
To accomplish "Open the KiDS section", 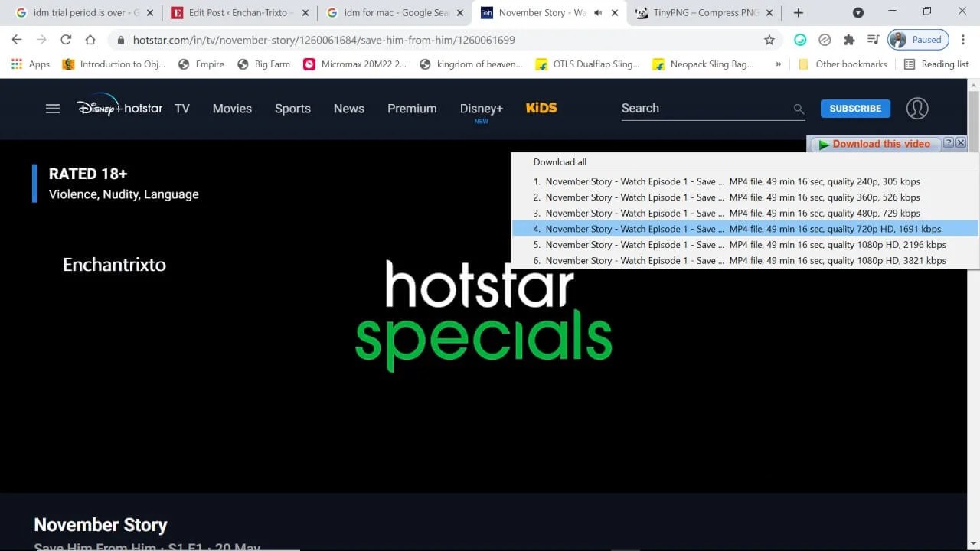I will pos(541,108).
